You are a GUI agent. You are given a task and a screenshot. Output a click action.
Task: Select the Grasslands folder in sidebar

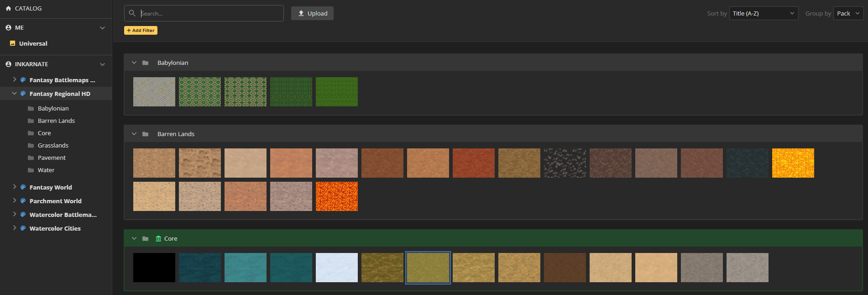tap(53, 145)
